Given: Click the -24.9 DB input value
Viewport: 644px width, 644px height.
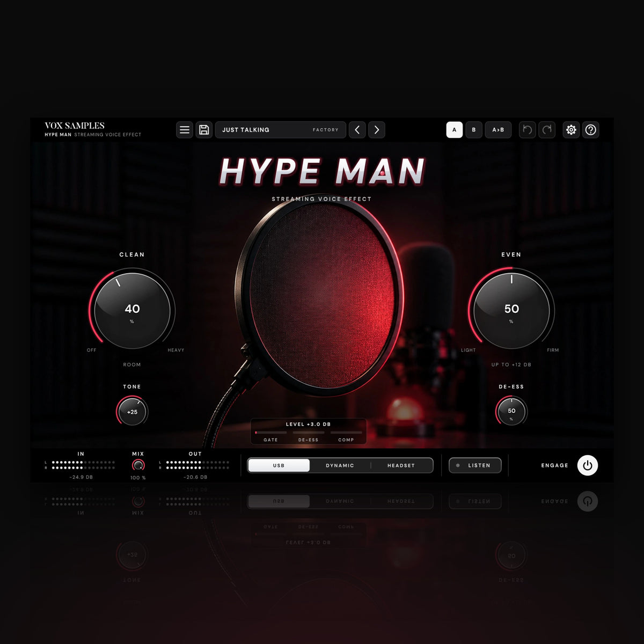Looking at the screenshot, I should pos(81,477).
